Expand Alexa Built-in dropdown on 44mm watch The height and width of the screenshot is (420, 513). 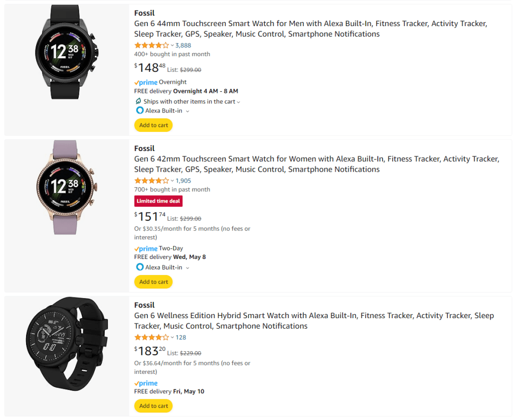coord(188,111)
